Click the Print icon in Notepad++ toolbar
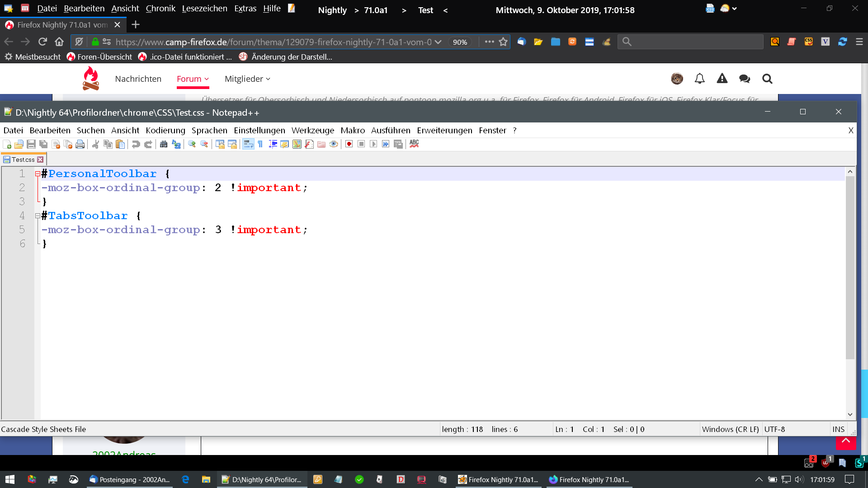 (80, 144)
